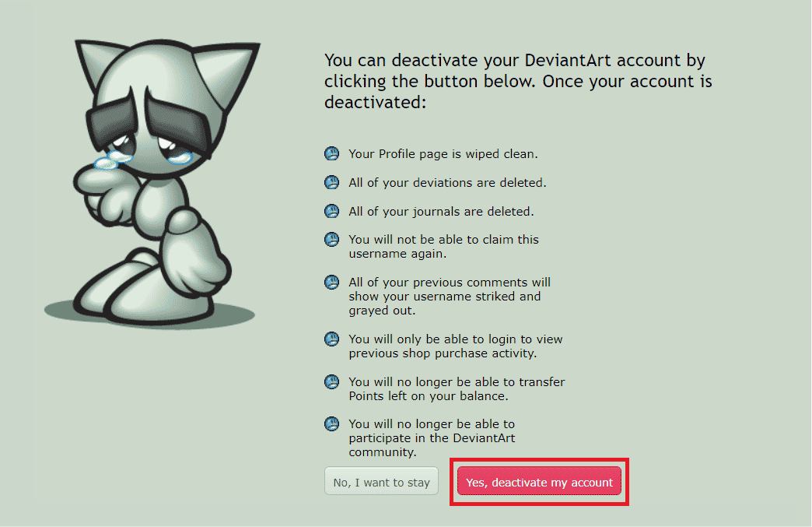Click the text about participating in the DeviantArt community
The image size is (812, 527).
coord(432,438)
